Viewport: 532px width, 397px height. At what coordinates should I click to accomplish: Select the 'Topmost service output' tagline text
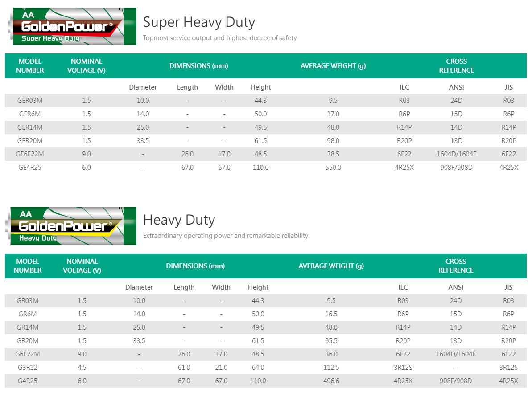point(219,38)
